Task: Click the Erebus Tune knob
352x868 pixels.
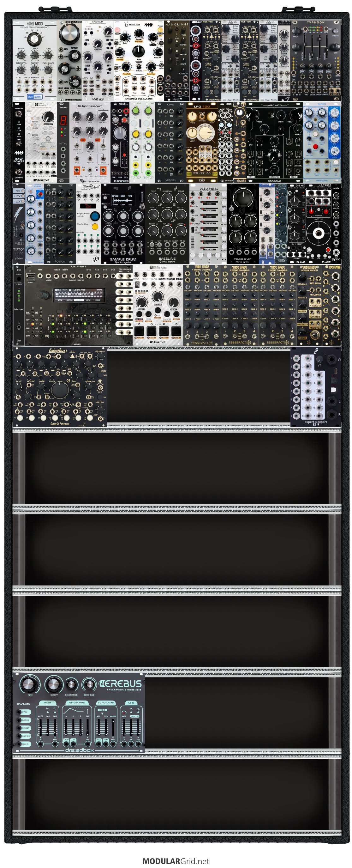Action: tap(29, 684)
